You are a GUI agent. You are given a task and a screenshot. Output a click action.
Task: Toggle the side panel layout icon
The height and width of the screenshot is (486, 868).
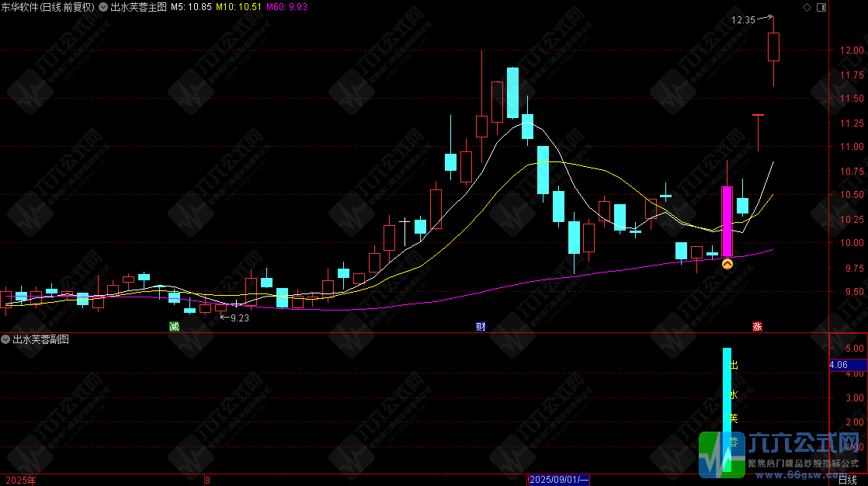coord(821,7)
